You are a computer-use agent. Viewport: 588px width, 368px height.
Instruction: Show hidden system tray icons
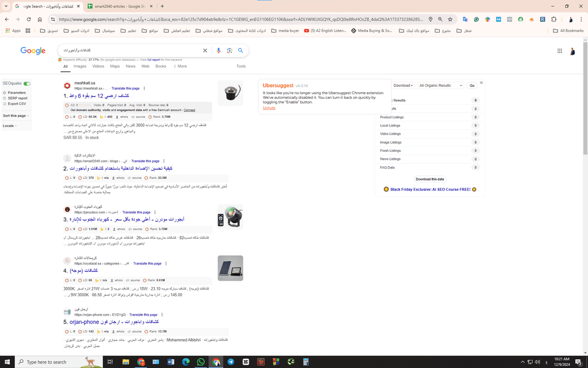523,362
